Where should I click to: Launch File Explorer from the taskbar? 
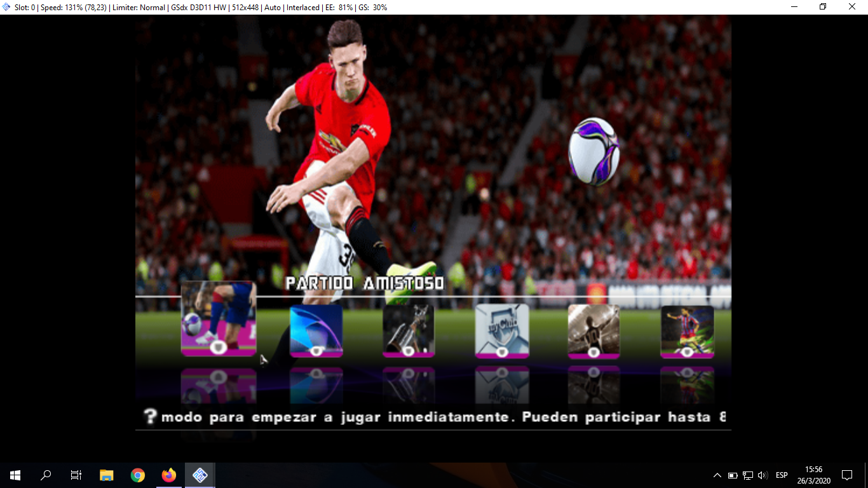click(107, 475)
